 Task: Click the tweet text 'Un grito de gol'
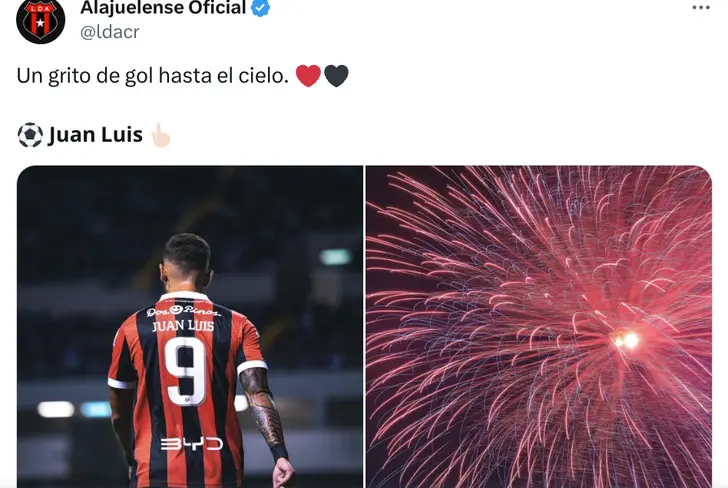tap(85, 76)
